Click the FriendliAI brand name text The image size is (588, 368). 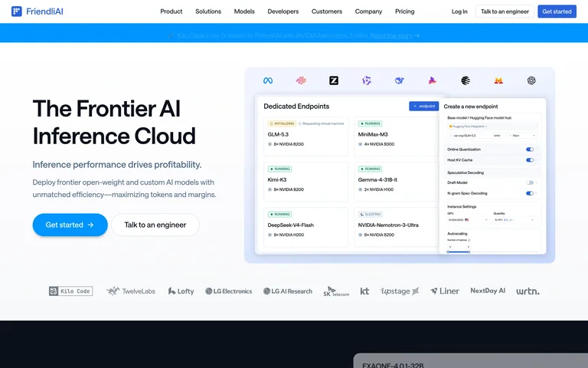click(x=44, y=11)
